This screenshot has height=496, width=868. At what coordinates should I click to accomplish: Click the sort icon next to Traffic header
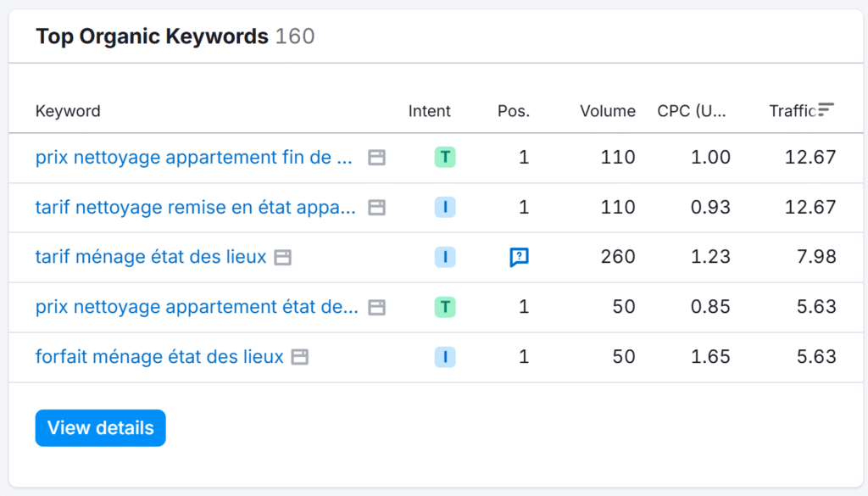point(826,109)
